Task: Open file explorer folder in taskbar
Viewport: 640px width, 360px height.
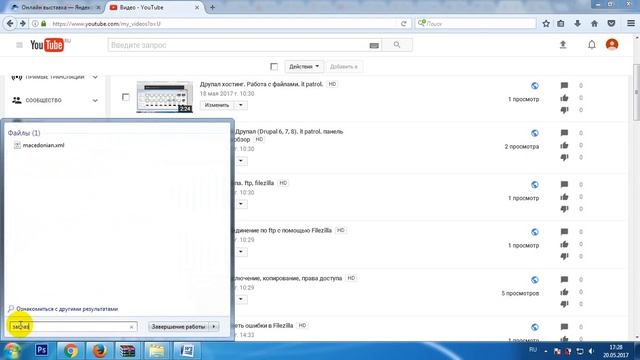Action: 156,350
